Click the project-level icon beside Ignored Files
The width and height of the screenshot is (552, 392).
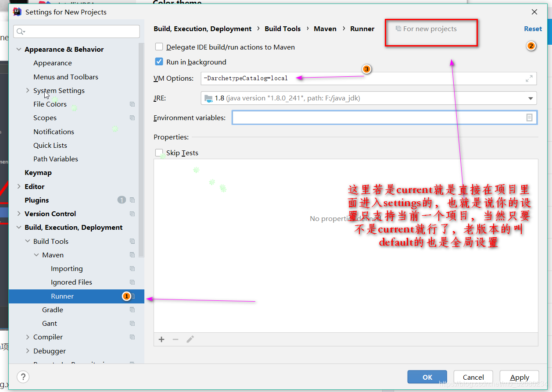click(x=132, y=282)
